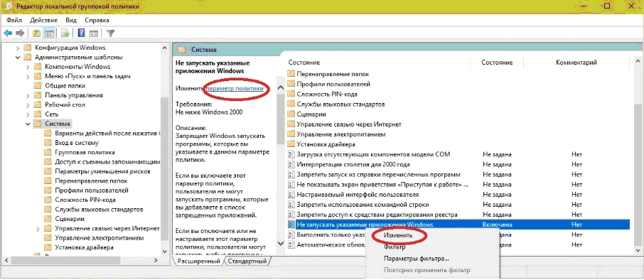Collapse the Административные шаблоны tree node

(x=18, y=57)
